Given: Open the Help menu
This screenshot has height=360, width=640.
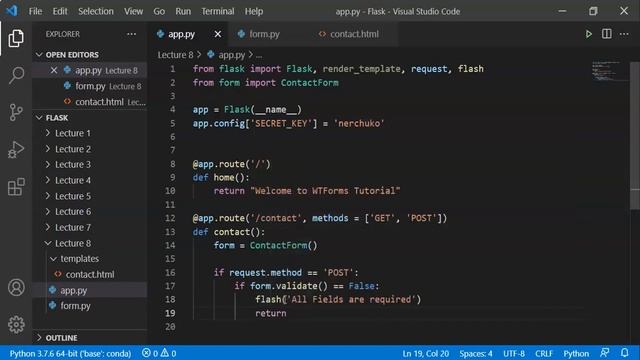Looking at the screenshot, I should coord(254,11).
